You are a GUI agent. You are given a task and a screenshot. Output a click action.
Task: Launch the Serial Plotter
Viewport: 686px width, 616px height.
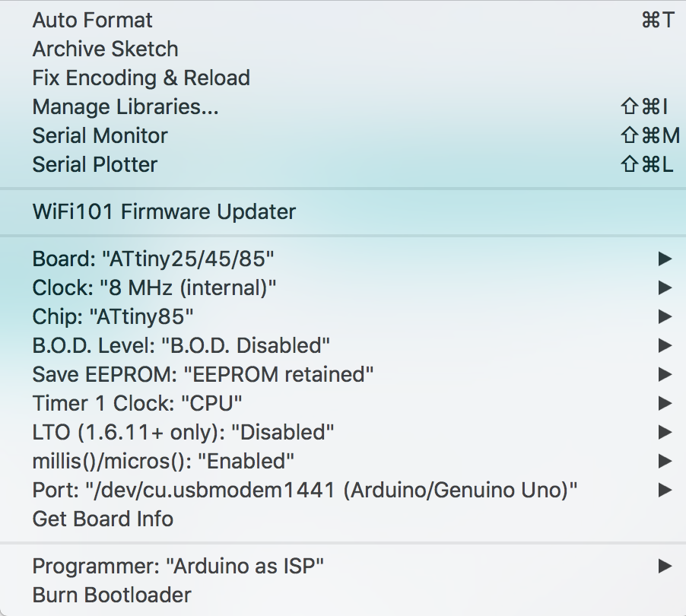coord(95,165)
